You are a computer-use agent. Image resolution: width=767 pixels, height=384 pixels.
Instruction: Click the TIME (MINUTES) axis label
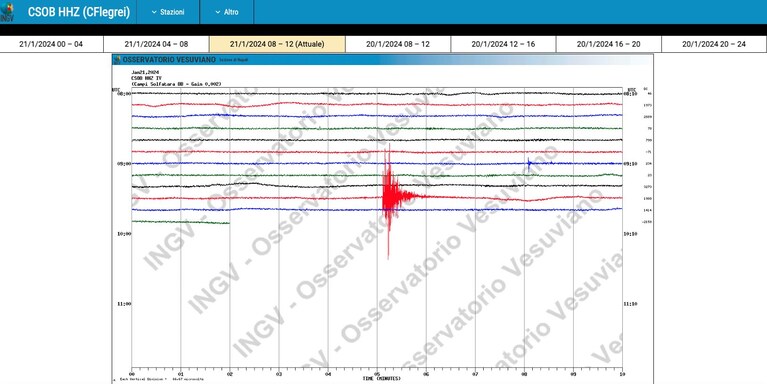click(x=382, y=379)
